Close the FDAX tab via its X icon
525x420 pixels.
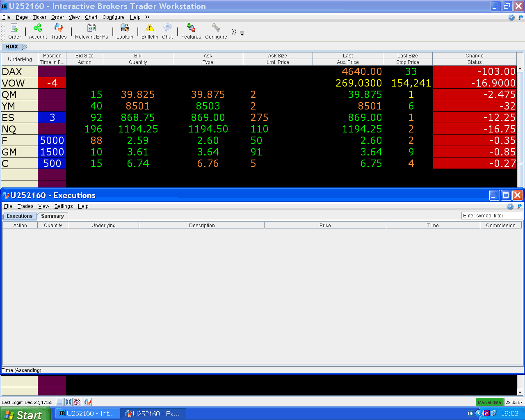click(x=25, y=47)
